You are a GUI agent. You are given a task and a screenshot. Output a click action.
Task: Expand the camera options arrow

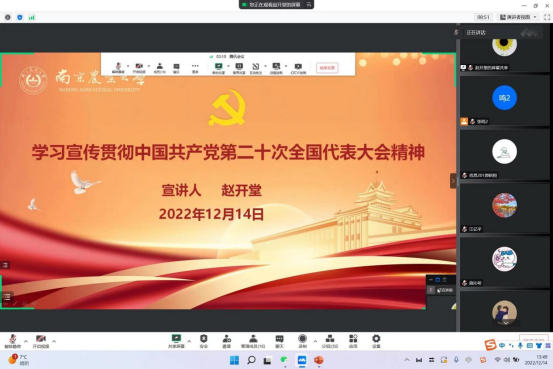(54, 341)
